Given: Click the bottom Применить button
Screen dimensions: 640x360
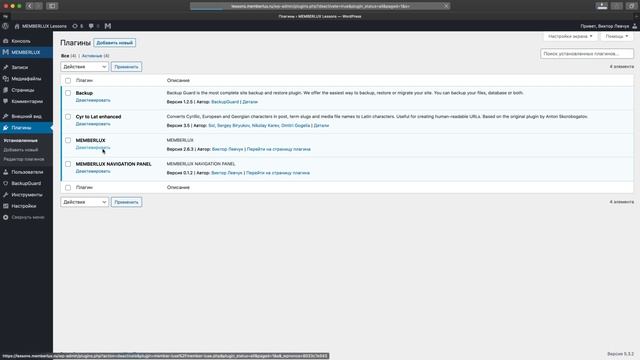Looking at the screenshot, I should tap(127, 202).
